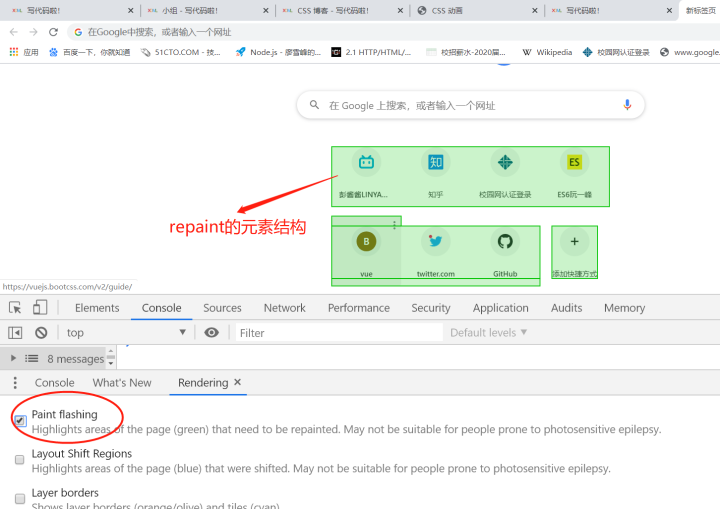
Task: Open the 2.1 HTTP/HTML bookmark
Action: coord(371,52)
